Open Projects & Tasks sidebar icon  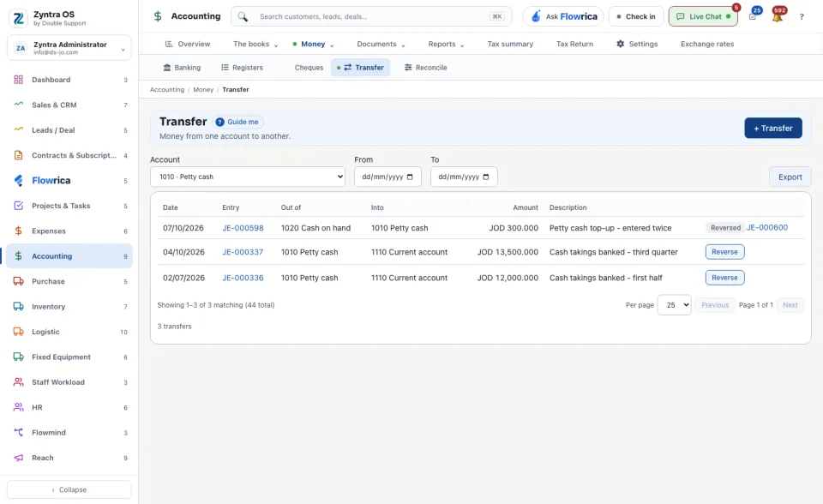[x=18, y=206]
